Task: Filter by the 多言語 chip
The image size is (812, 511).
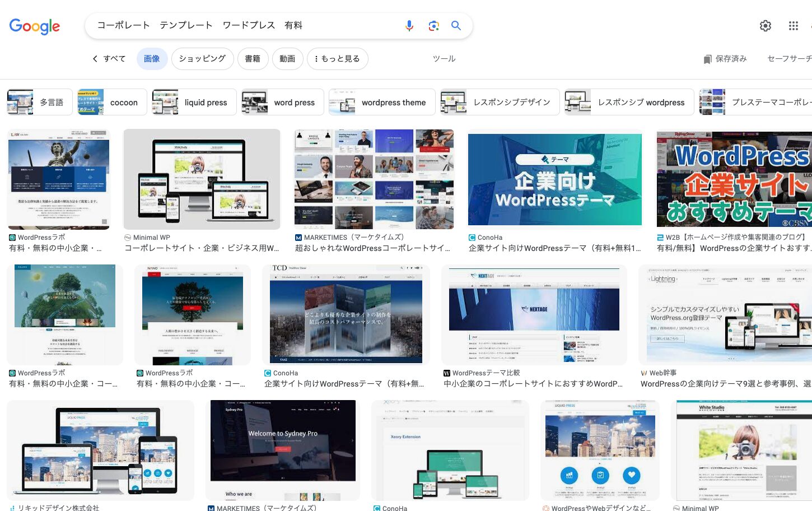Action: point(40,102)
